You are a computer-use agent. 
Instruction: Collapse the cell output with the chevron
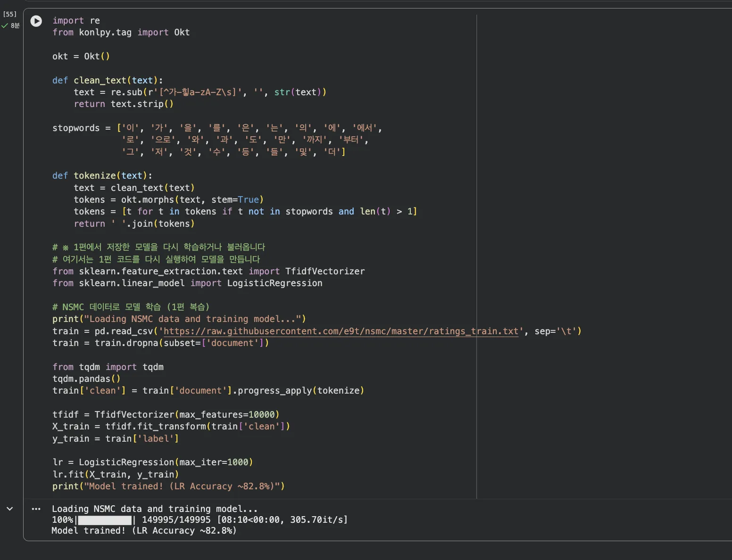click(x=9, y=509)
